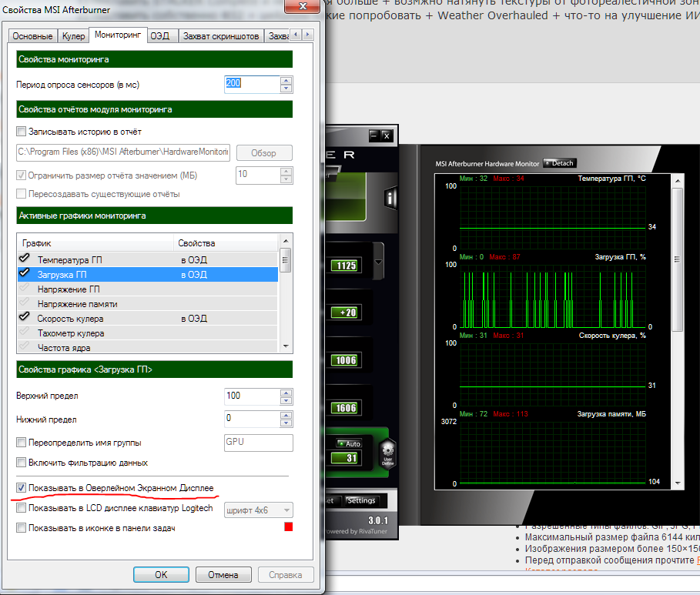Click the tab strip scroll-right arrow
This screenshot has width=700, height=595.
pyautogui.click(x=307, y=35)
